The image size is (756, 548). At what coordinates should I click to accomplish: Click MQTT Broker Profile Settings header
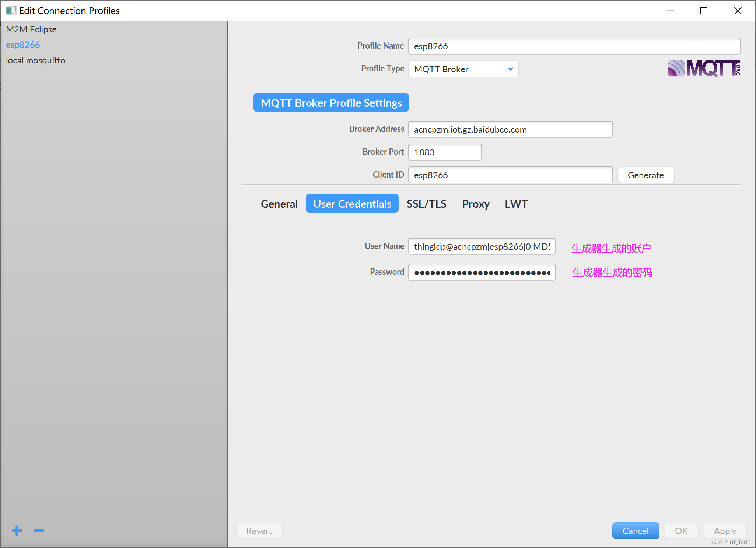(331, 103)
